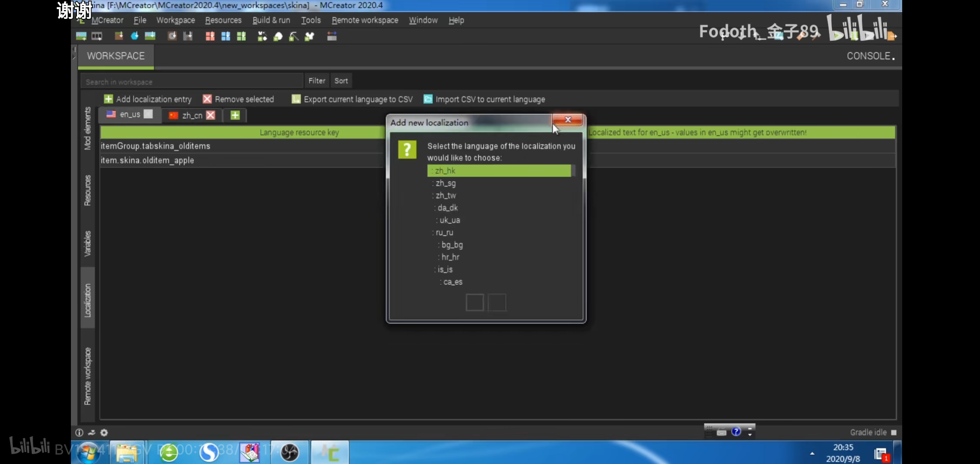Click the create animated texture filmstrip icon

[x=97, y=37]
